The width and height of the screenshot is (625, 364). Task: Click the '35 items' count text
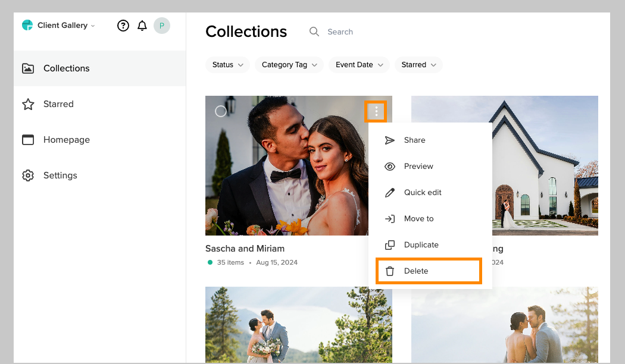[230, 262]
